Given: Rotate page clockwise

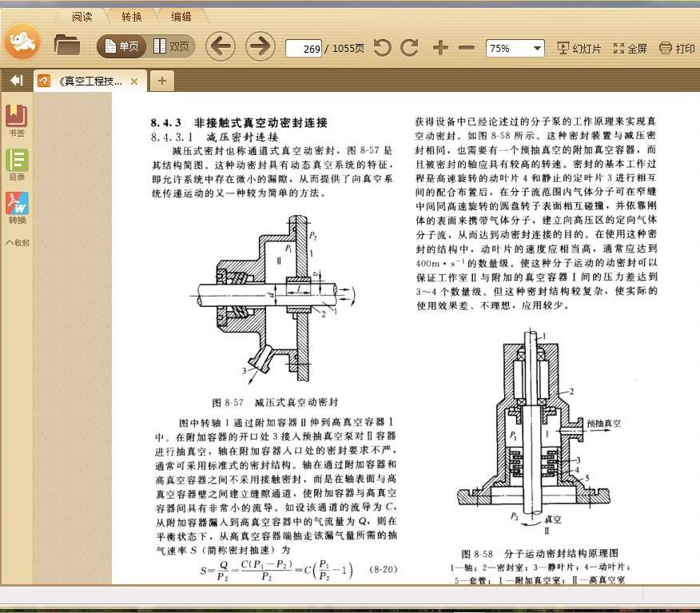Looking at the screenshot, I should tap(409, 47).
